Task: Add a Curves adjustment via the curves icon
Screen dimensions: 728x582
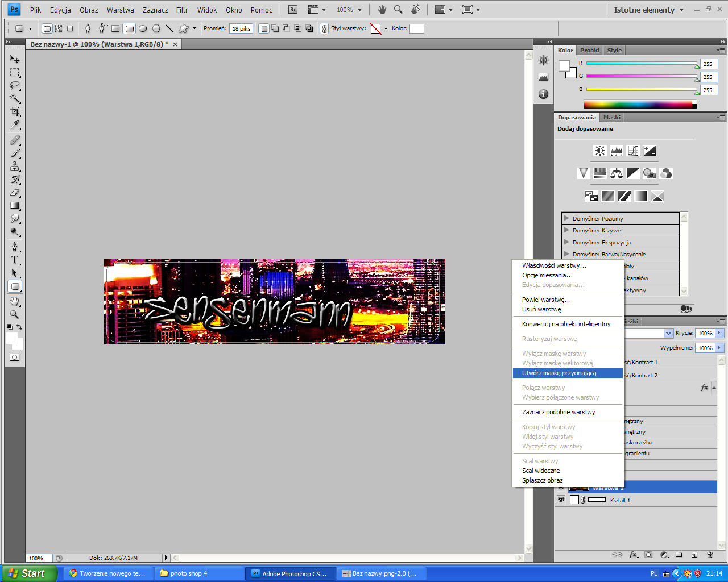Action: [633, 151]
